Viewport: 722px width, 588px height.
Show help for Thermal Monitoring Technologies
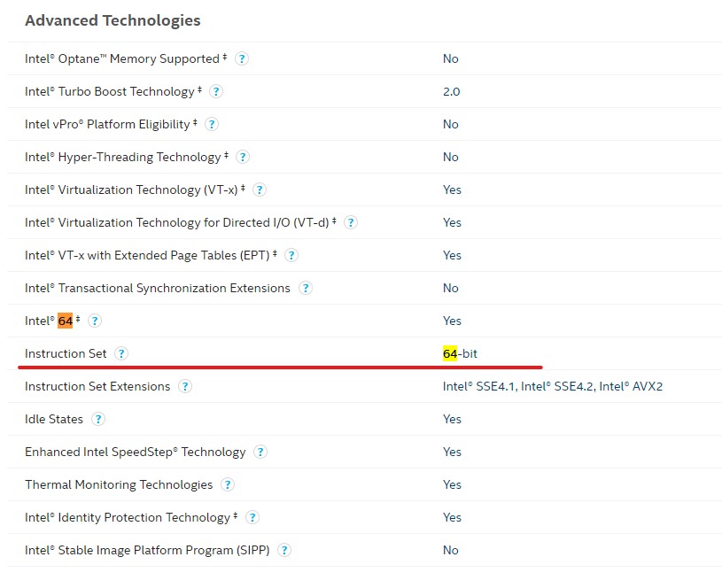(x=228, y=484)
